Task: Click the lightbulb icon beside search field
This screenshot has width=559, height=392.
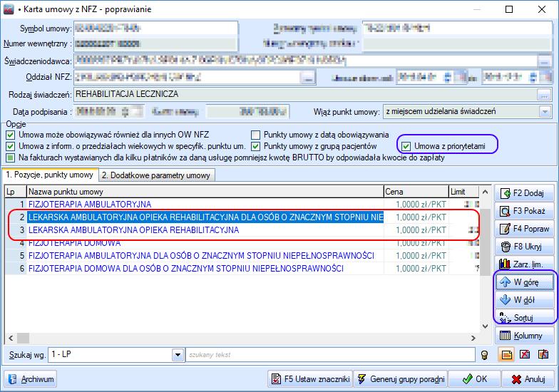Action: (x=484, y=355)
